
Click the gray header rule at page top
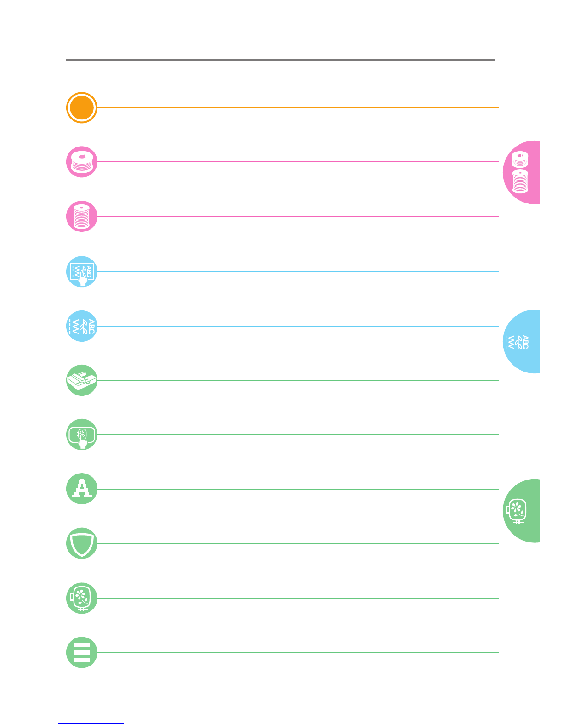pos(280,60)
